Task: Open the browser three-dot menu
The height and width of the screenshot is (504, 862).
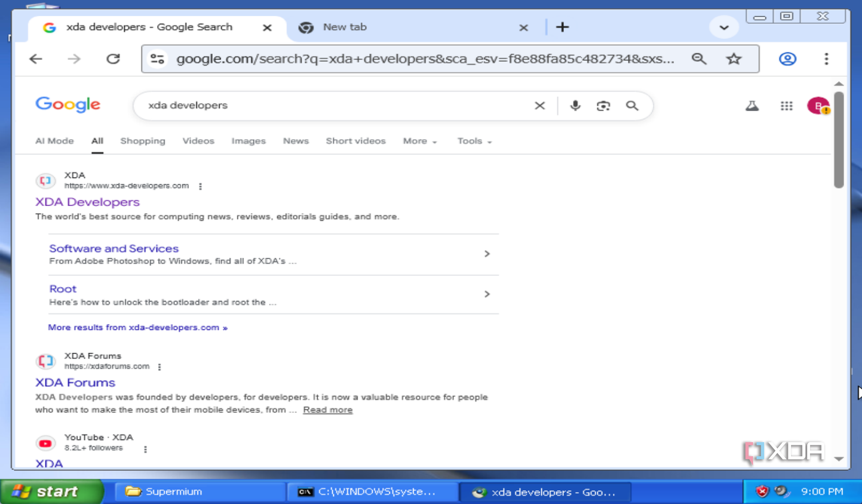Action: (826, 59)
